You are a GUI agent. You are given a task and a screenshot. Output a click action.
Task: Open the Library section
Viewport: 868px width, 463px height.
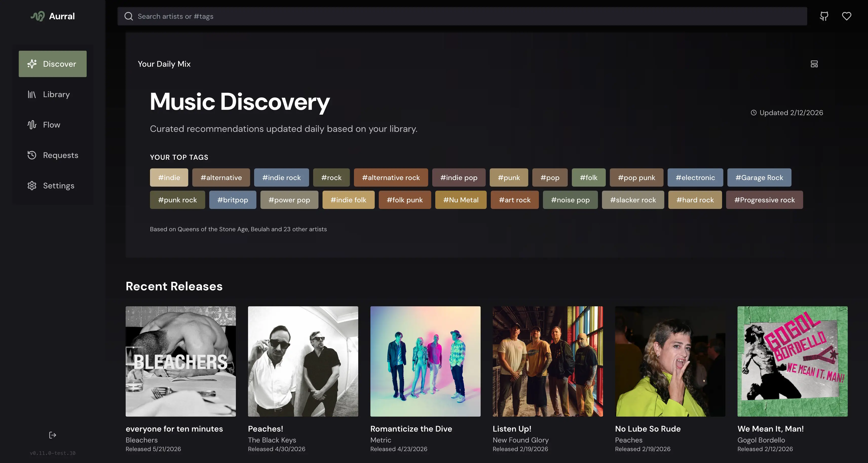(x=52, y=94)
